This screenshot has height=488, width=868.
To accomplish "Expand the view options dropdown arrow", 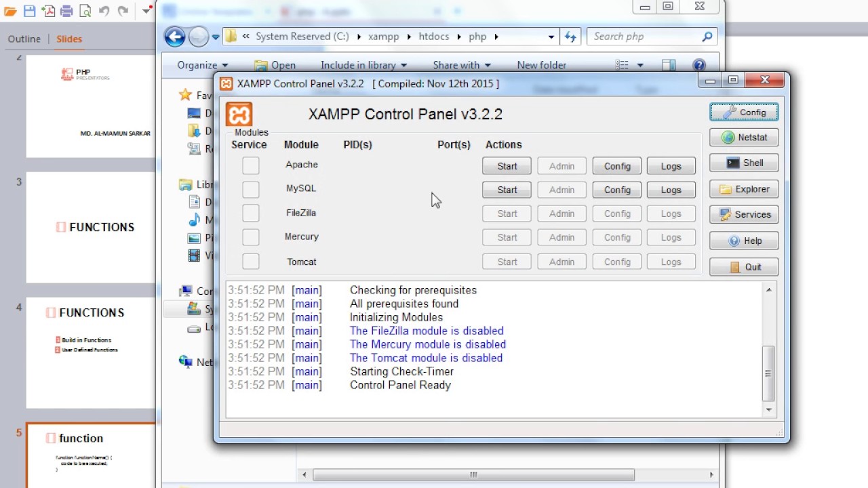I will (x=640, y=65).
